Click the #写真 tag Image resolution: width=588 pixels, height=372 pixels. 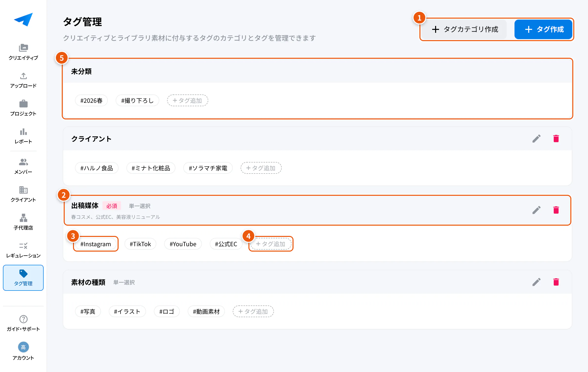88,311
